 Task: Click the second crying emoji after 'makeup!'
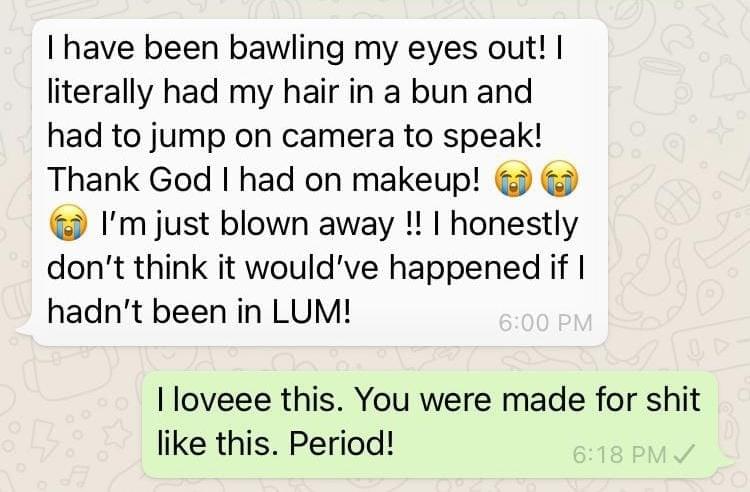pyautogui.click(x=559, y=179)
